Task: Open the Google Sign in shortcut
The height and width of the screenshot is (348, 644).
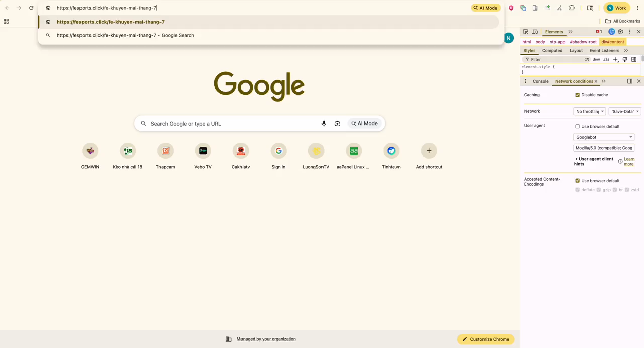Action: (278, 156)
